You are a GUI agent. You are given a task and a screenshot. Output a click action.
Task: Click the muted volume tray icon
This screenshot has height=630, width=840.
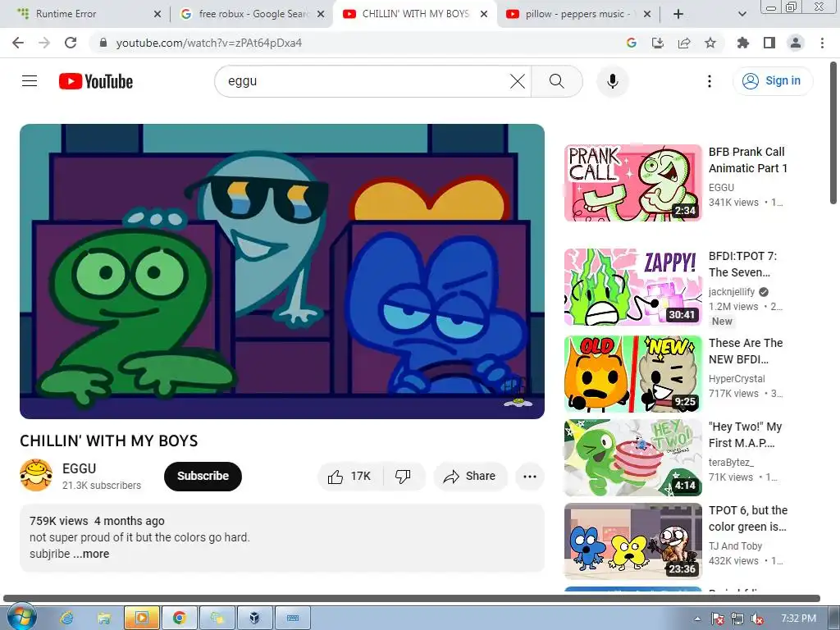coord(757,619)
